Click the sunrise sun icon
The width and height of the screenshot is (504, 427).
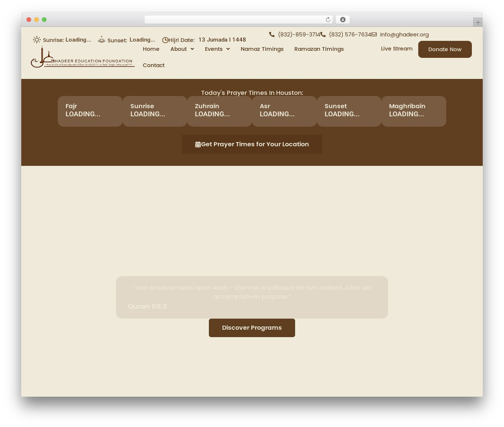pyautogui.click(x=37, y=40)
